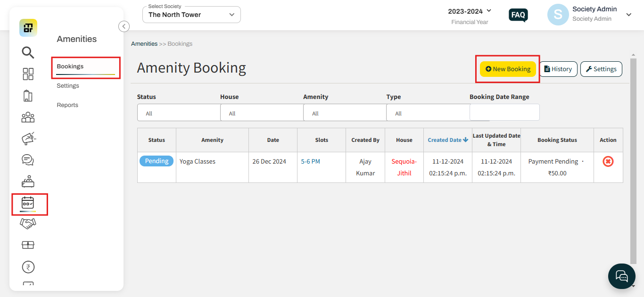Open the House filter dropdown

(262, 113)
